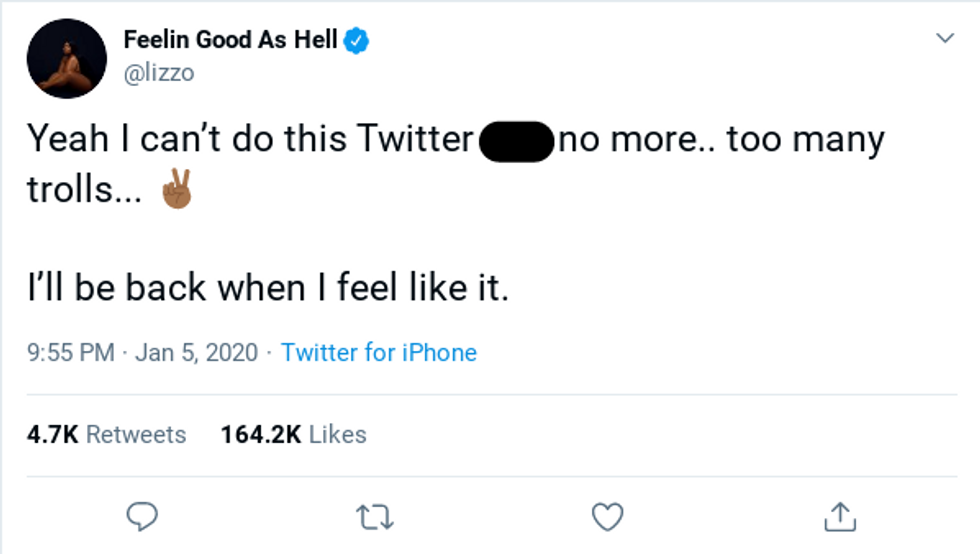Click the peace sign emoji
The height and width of the screenshot is (554, 980).
176,190
